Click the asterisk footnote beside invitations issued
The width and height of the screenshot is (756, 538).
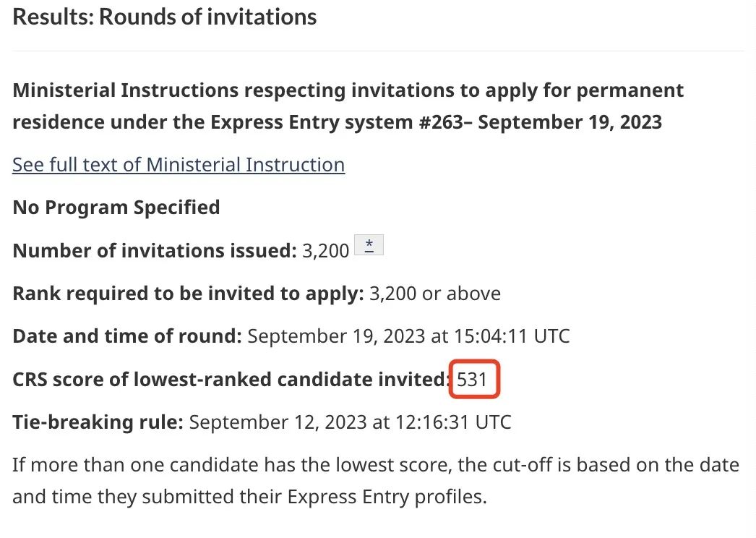(369, 246)
